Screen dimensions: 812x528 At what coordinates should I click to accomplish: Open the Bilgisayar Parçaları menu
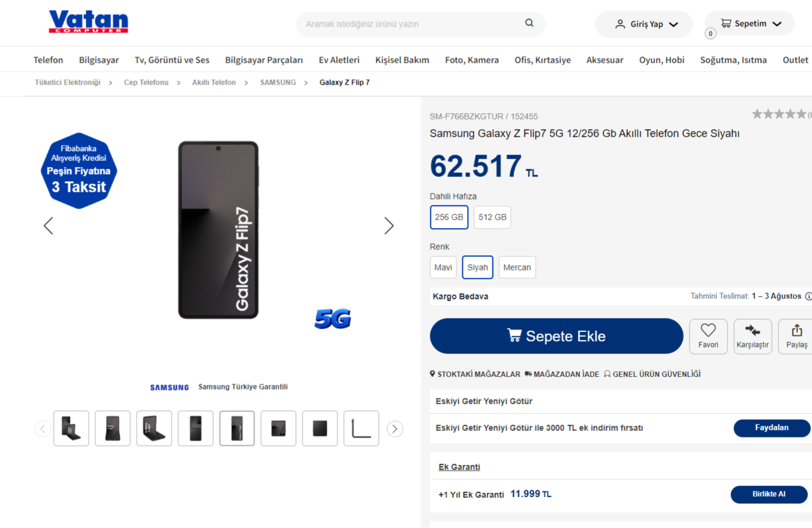click(264, 60)
